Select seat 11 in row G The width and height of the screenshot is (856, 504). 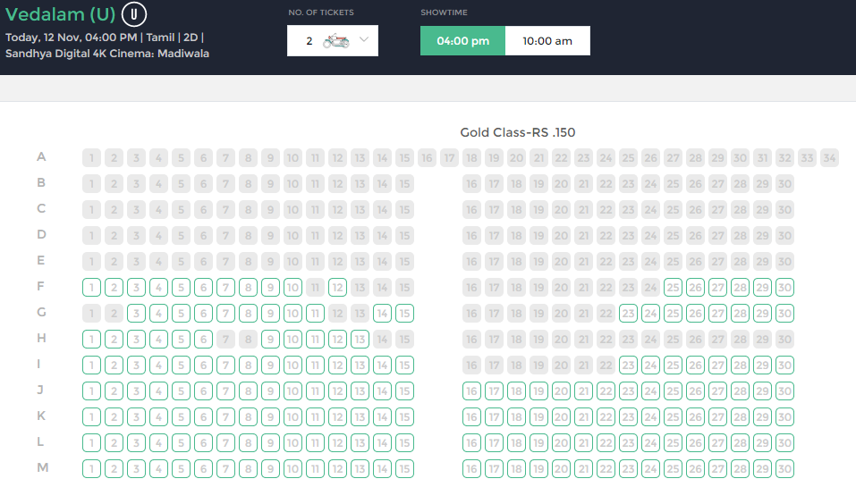coord(315,314)
